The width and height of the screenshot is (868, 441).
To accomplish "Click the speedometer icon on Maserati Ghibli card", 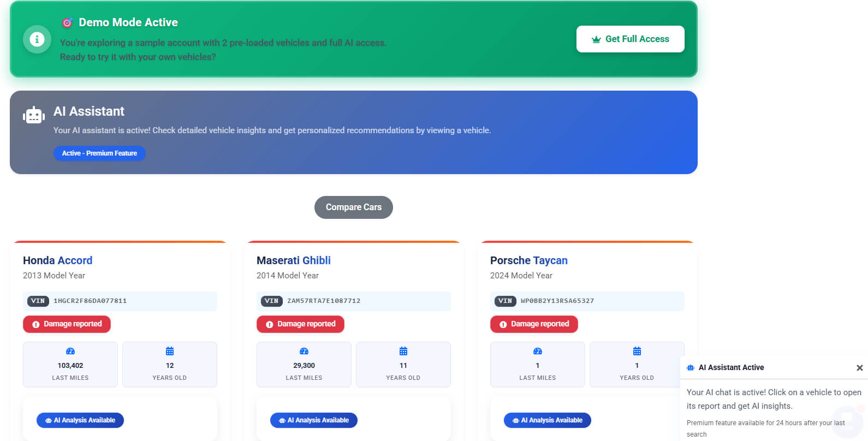I will (304, 351).
